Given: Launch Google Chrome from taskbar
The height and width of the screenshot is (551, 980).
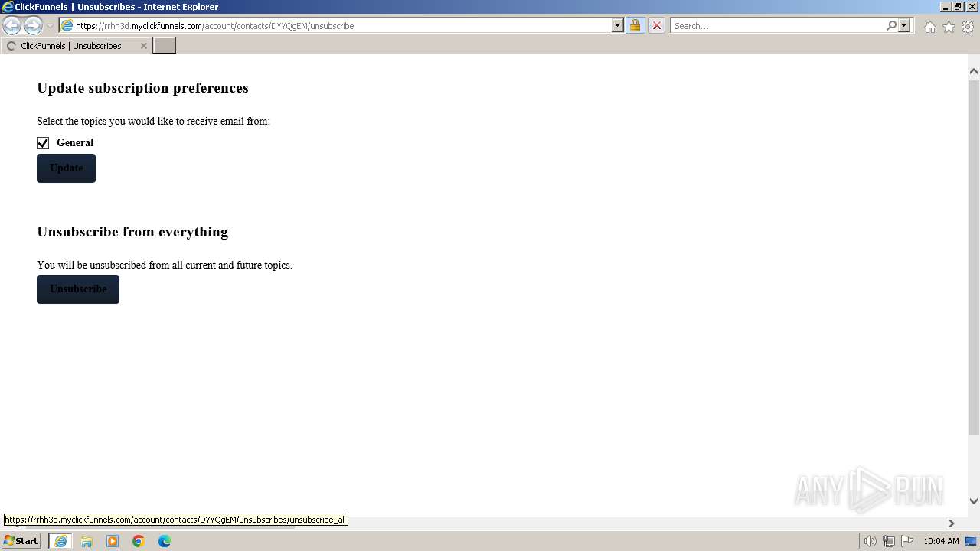Looking at the screenshot, I should click(139, 541).
